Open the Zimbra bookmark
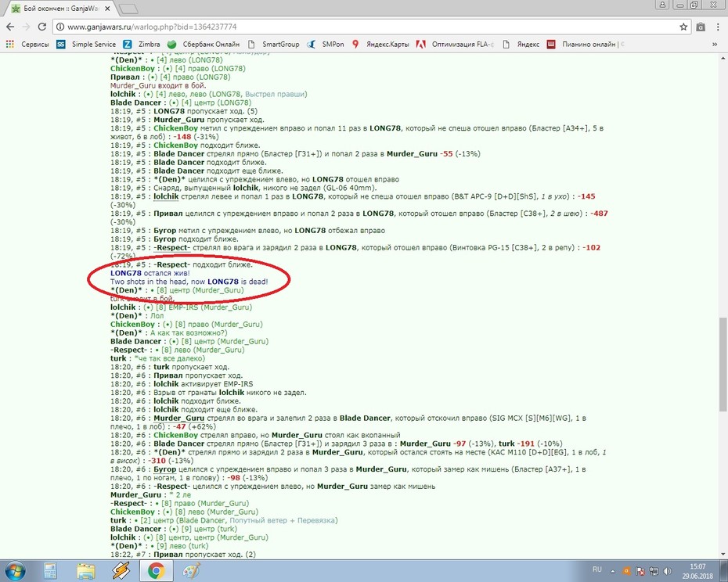Screen dimensions: 728x582 tap(142, 44)
